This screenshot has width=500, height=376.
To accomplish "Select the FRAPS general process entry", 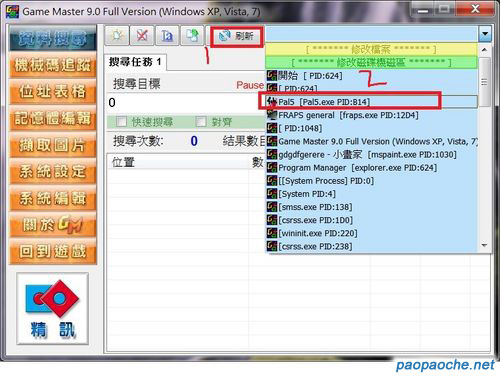I will (x=372, y=115).
